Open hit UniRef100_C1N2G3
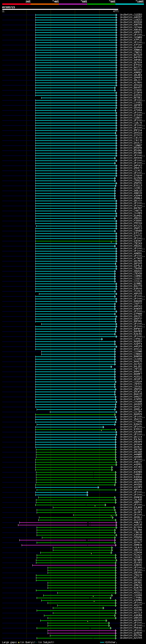The height and width of the screenshot is (644, 146). click(x=131, y=20)
